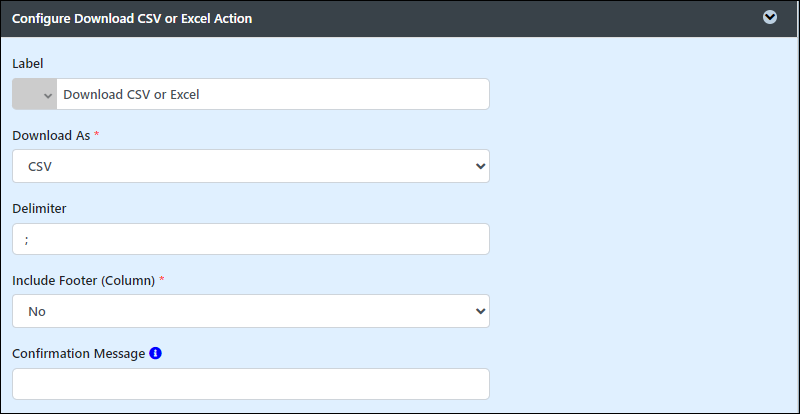Viewport: 800px width, 414px height.
Task: Click inside the Delimiter input with semicolon
Action: 251,239
